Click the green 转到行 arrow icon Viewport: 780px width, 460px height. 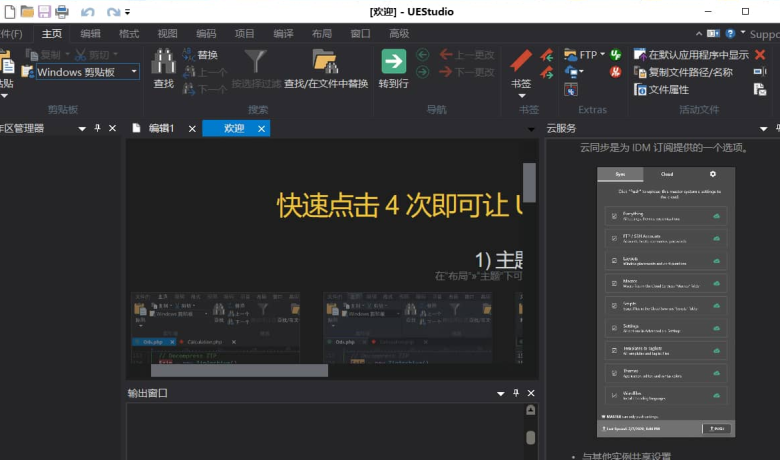point(393,61)
